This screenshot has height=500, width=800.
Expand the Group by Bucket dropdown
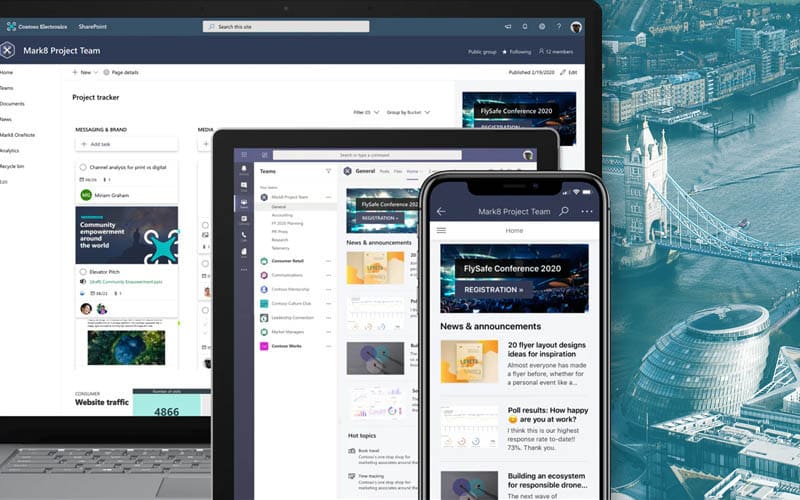click(x=408, y=112)
